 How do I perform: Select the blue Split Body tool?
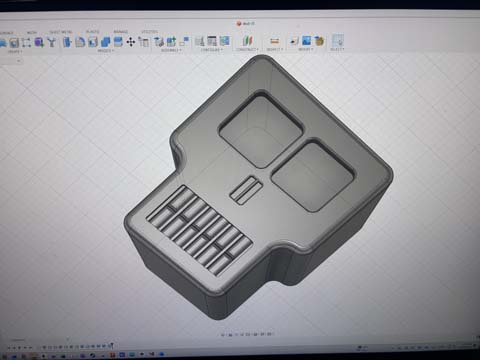tap(118, 42)
